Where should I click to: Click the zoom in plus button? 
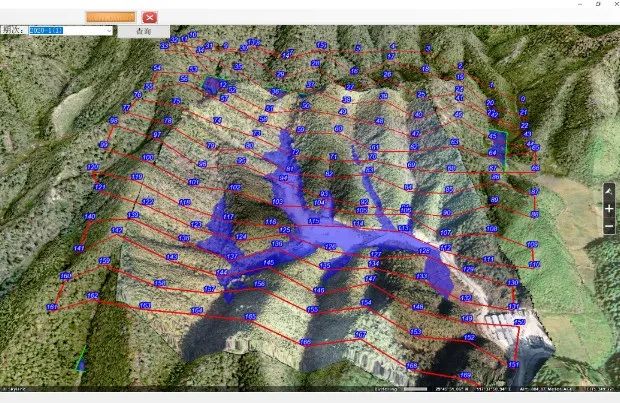[609, 208]
